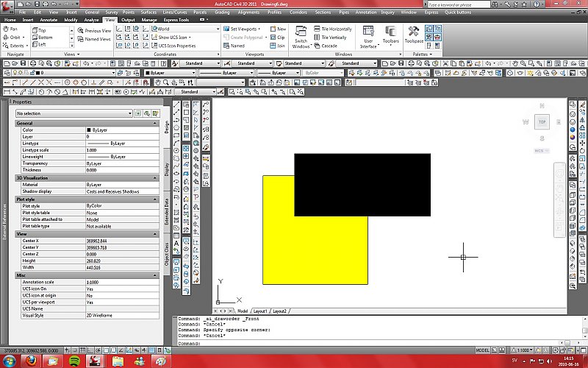Image resolution: width=588 pixels, height=368 pixels.
Task: Click the MODEL space status button
Action: tap(482, 350)
